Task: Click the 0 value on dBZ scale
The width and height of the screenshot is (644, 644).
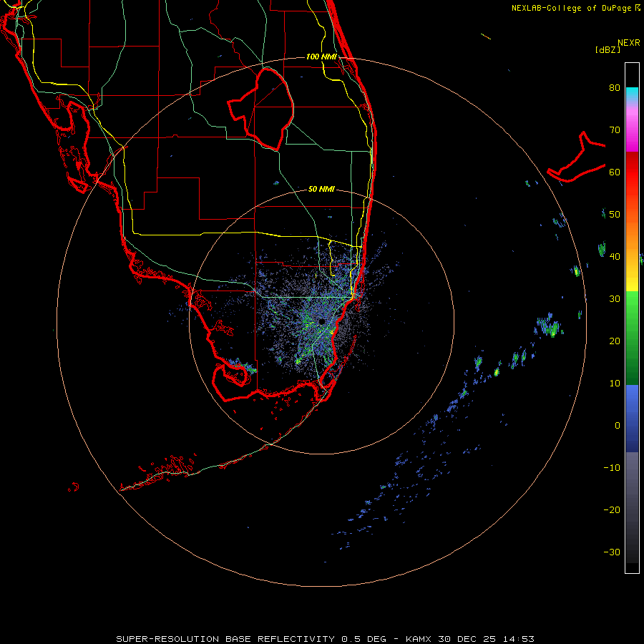Action: click(x=618, y=426)
